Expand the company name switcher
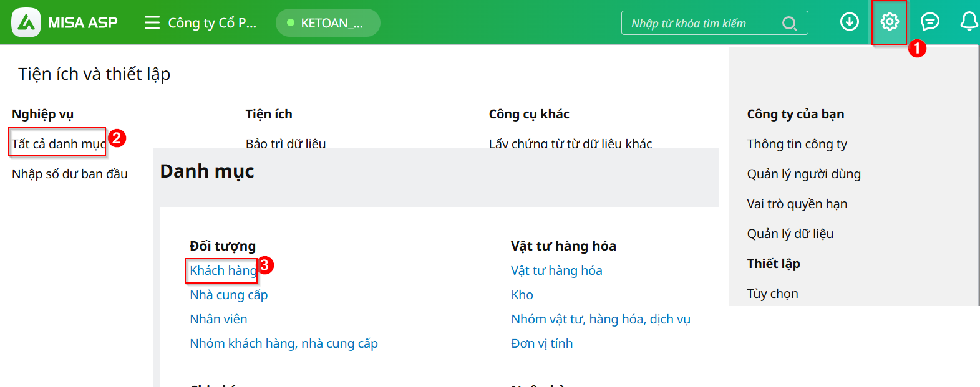Viewport: 980px width, 387px height. 211,23
